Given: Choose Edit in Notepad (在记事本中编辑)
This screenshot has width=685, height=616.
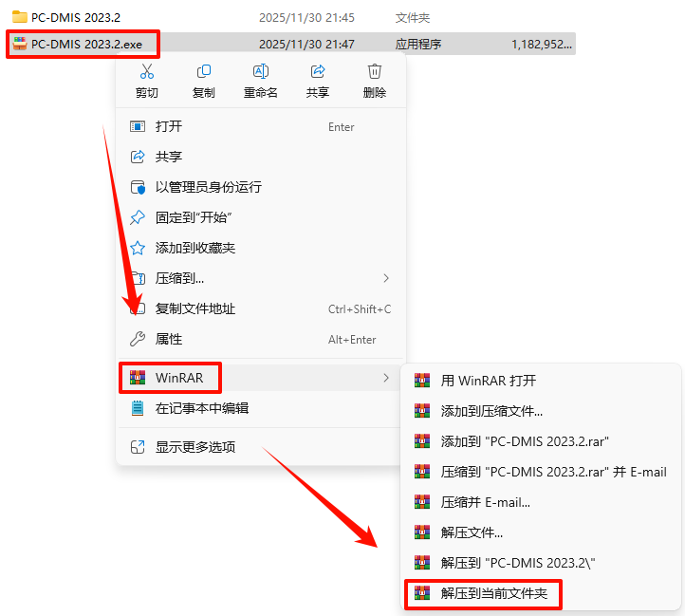Looking at the screenshot, I should point(260,408).
